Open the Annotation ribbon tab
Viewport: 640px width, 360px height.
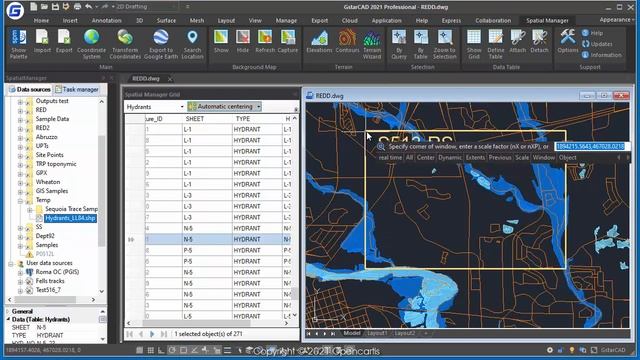107,20
